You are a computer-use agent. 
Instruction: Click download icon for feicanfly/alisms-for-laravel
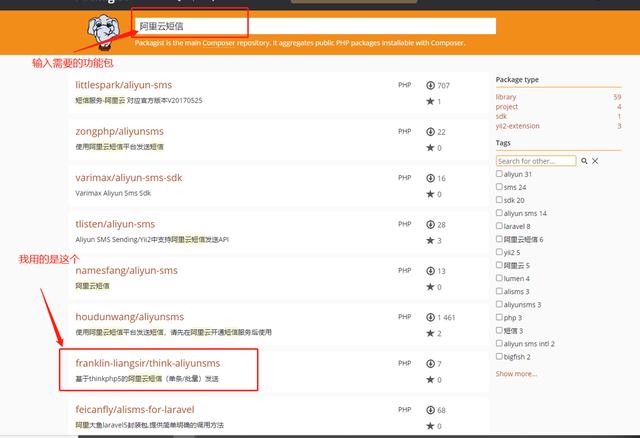point(430,410)
